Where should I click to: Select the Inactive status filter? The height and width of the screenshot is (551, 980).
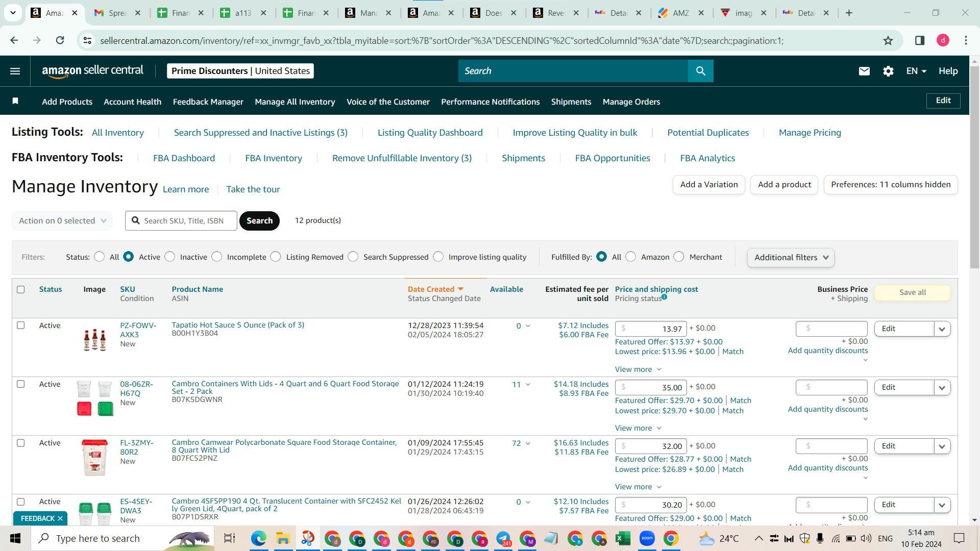[x=170, y=257]
